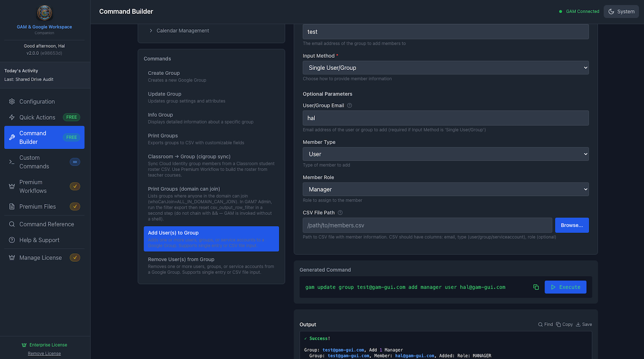
Task: Click the Quick Actions FREE badge
Action: point(72,117)
